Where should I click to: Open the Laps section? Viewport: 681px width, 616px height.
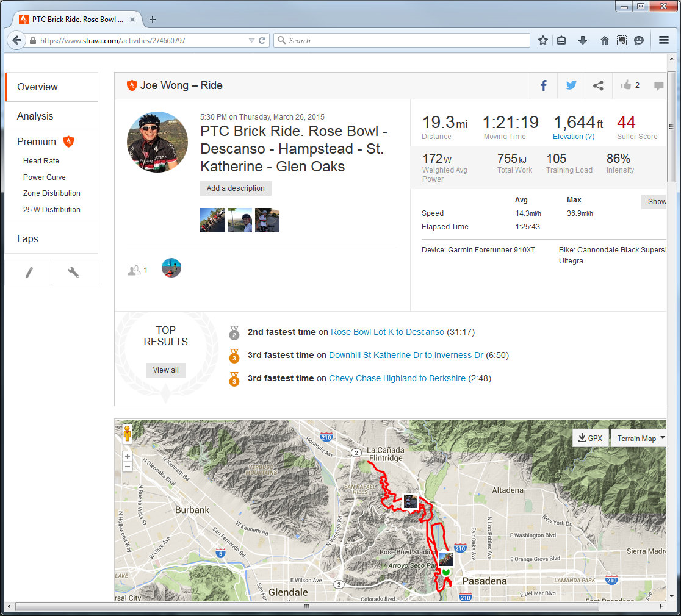click(27, 238)
